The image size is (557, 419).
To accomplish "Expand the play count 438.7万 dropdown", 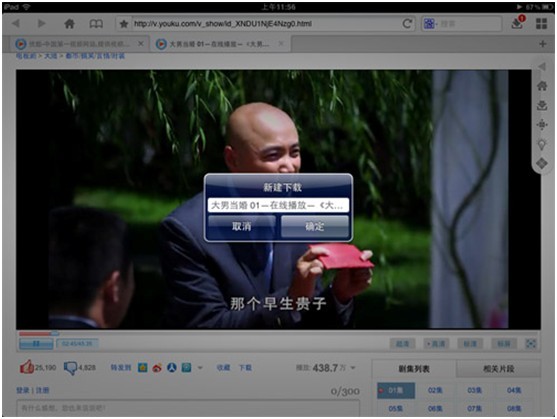I will pyautogui.click(x=353, y=368).
